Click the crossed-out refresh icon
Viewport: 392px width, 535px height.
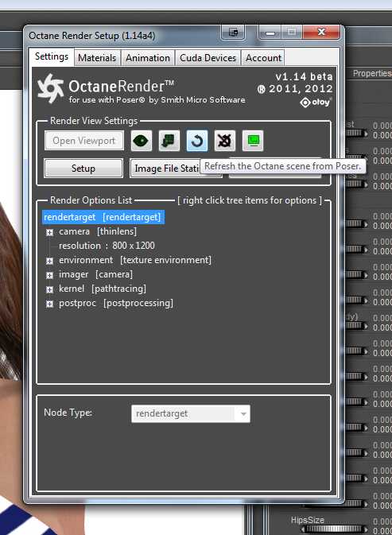[x=225, y=141]
